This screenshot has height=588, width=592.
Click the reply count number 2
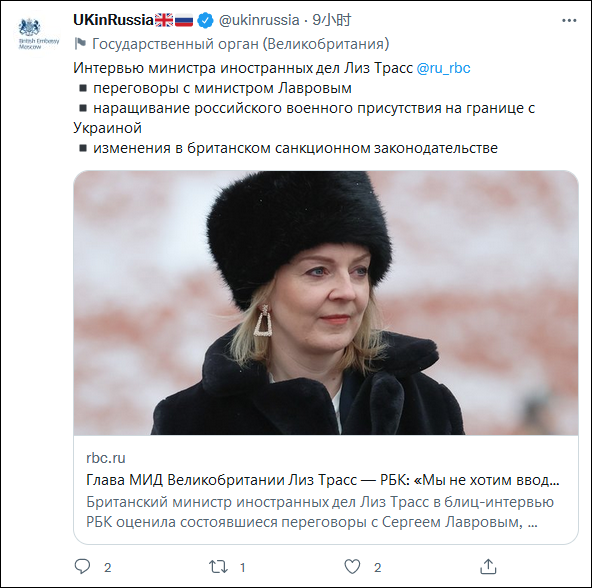point(108,568)
